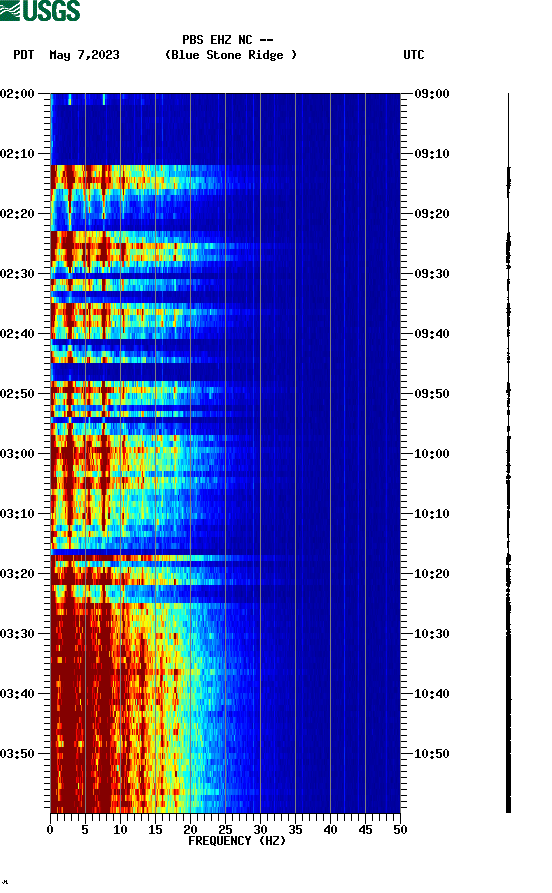Click the '03:10' PDT time label
This screenshot has height=893, width=552.
tap(17, 514)
